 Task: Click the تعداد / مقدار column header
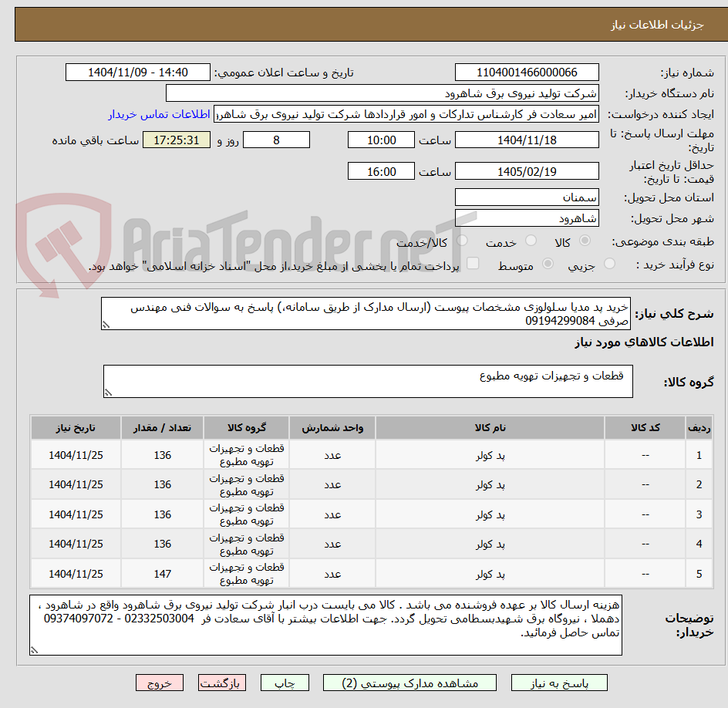click(163, 427)
